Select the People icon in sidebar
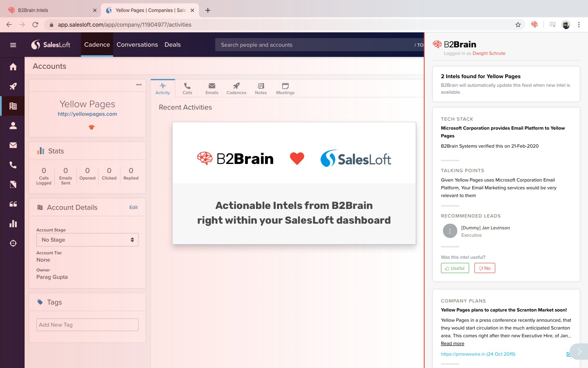 click(13, 126)
